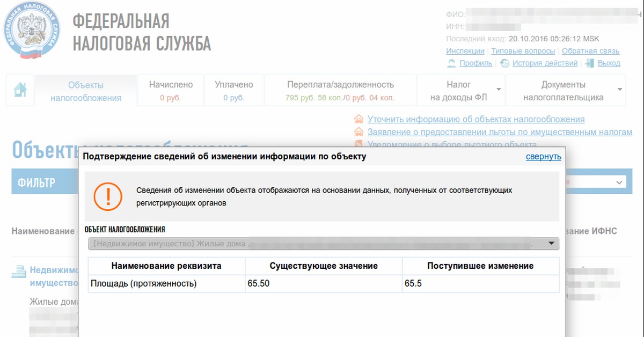
Task: Open the Переплата/задолженность tab
Action: pos(340,91)
